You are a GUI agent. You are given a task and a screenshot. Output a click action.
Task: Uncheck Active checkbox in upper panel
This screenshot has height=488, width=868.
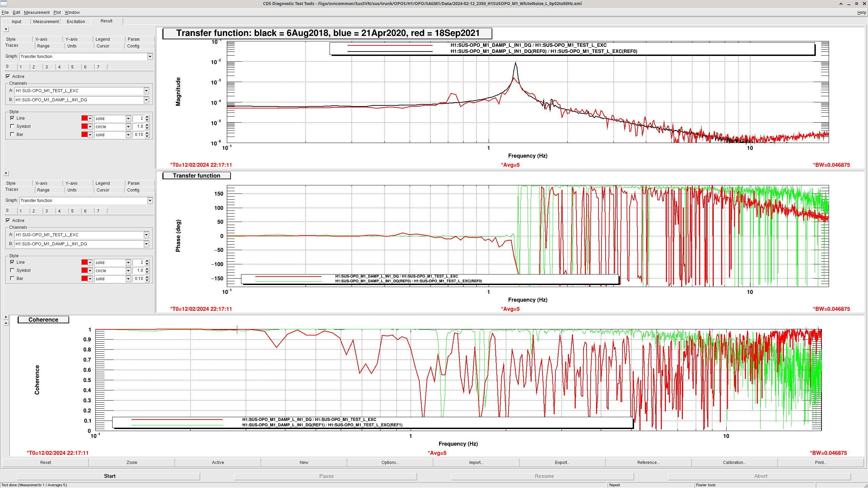tap(8, 76)
